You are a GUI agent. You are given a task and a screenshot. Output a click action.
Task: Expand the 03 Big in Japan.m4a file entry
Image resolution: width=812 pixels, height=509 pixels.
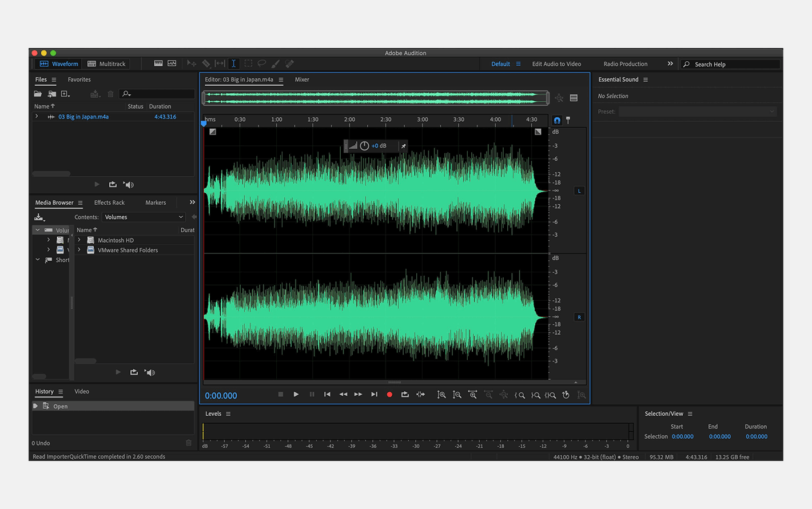coord(37,117)
